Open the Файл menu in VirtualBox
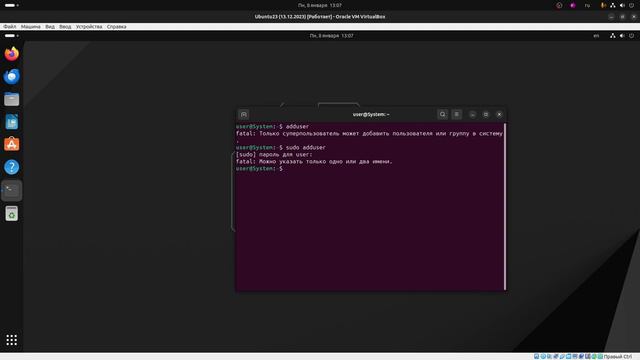This screenshot has height=360, width=640. [x=10, y=27]
